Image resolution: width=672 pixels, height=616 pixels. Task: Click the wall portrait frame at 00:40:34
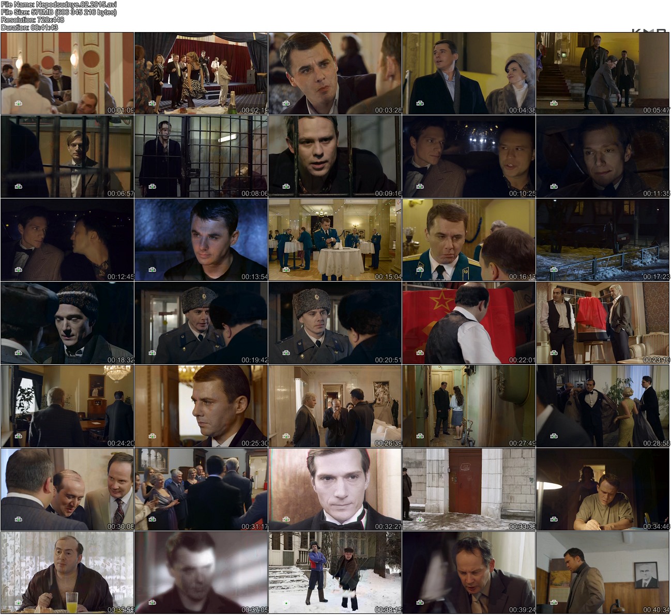(x=603, y=573)
